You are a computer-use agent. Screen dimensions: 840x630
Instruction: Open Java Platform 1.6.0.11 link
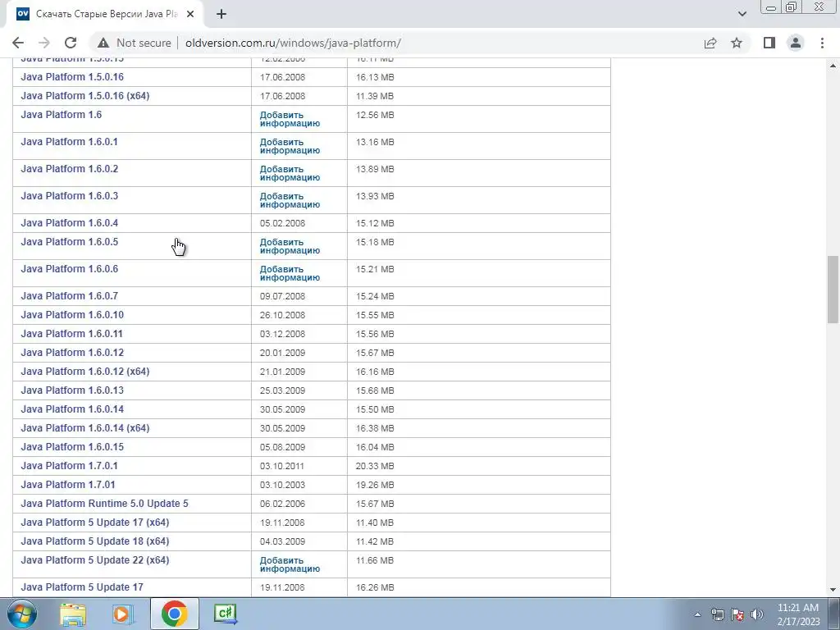click(x=72, y=334)
